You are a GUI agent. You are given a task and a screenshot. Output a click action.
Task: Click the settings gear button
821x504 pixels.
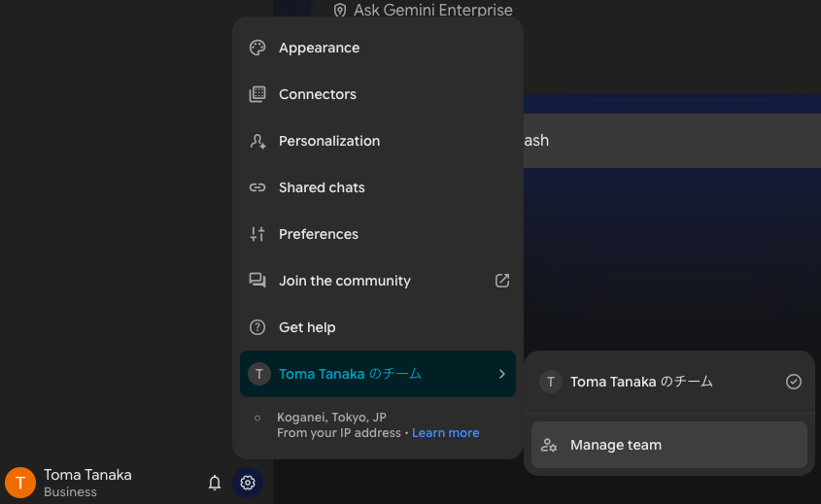248,482
